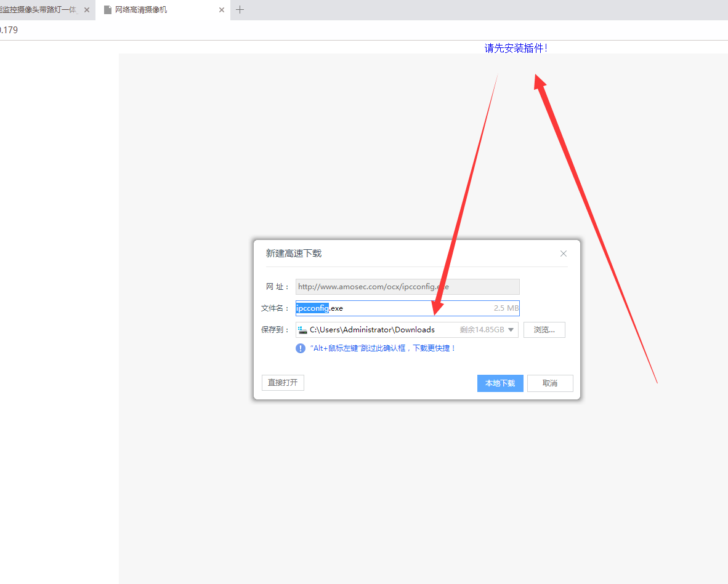This screenshot has height=584, width=728.
Task: Click the 网址 URL field
Action: pos(408,287)
